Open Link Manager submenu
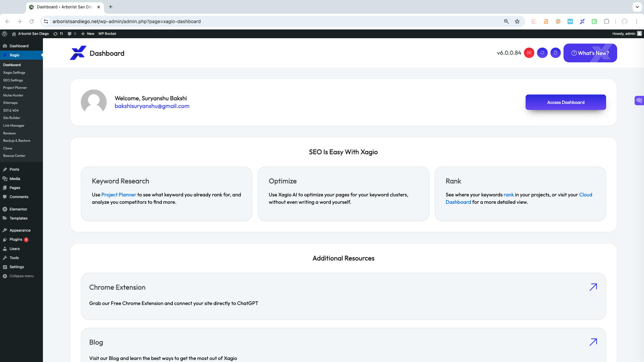The height and width of the screenshot is (362, 644). 14,125
